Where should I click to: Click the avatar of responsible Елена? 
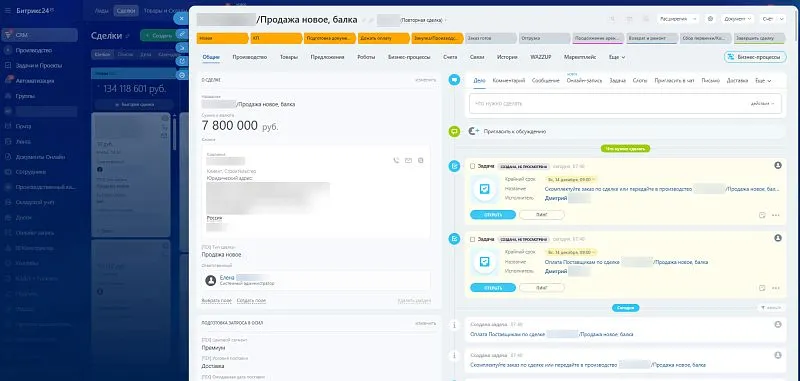tap(210, 281)
